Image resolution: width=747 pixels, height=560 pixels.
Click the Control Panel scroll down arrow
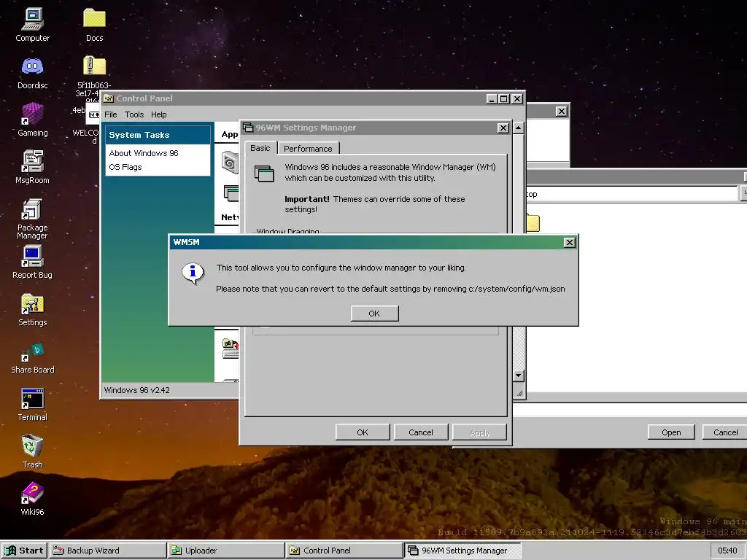coord(519,376)
